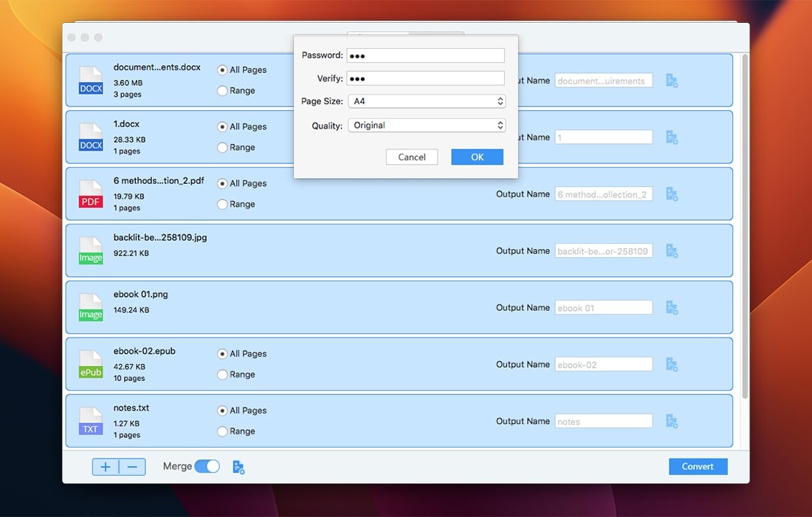
Task: Click the Convert button
Action: [x=698, y=466]
